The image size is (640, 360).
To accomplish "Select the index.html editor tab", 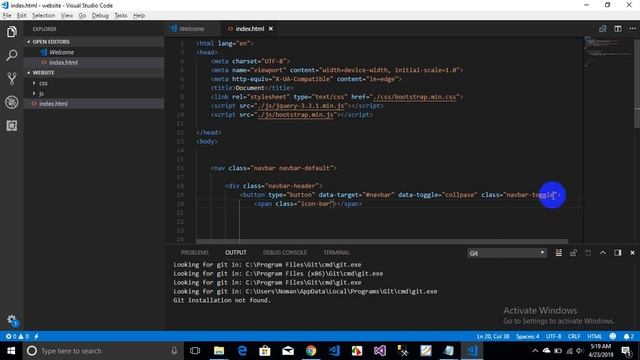I will click(250, 29).
